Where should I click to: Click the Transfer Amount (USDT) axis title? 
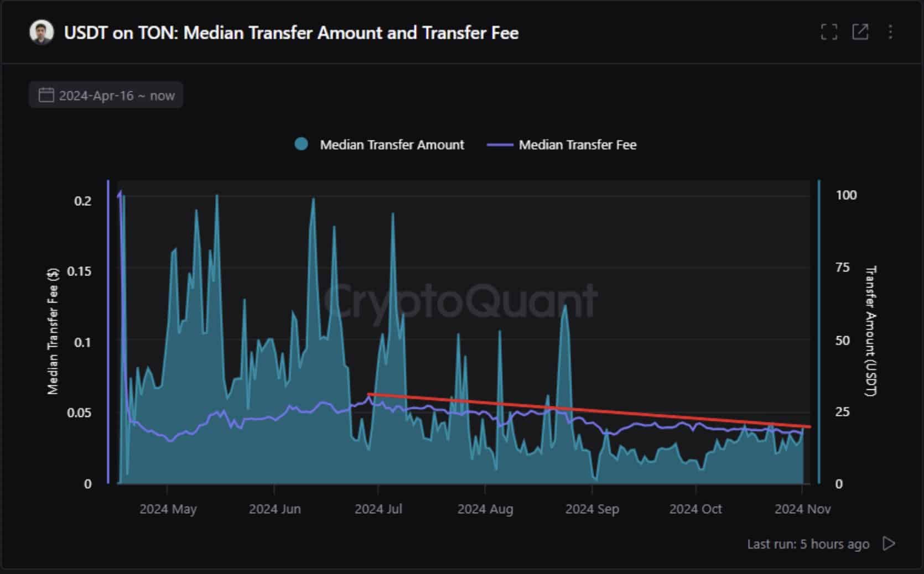pos(870,331)
